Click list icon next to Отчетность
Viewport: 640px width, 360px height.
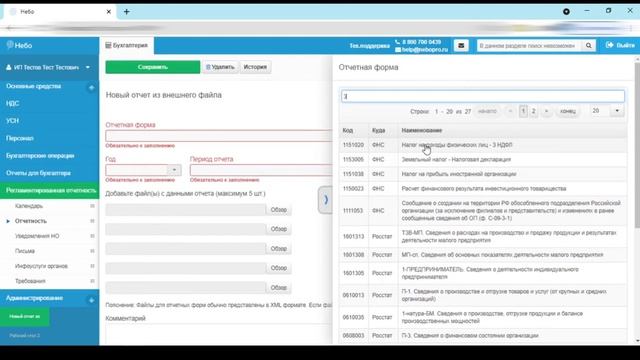pos(92,221)
